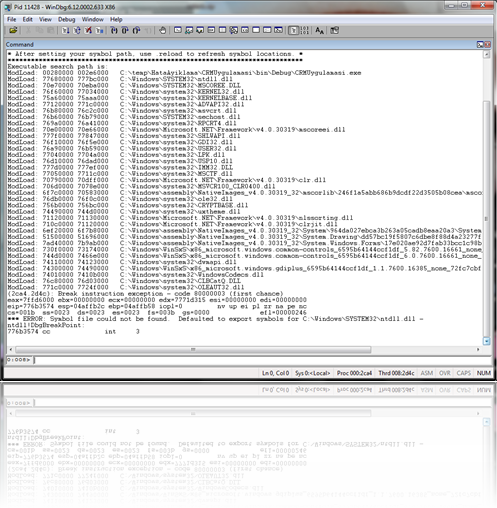The height and width of the screenshot is (508, 497).
Task: Step Over using the toolbar icon
Action: (125, 30)
